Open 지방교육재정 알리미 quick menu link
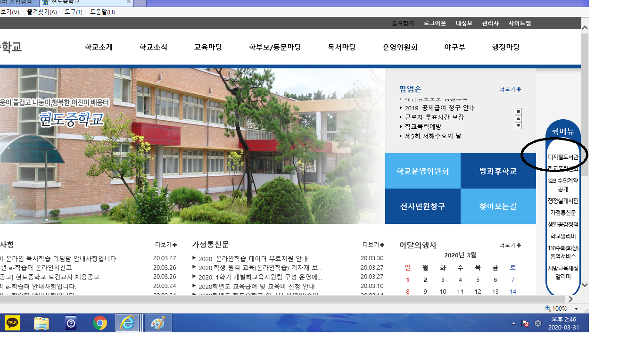 563,272
